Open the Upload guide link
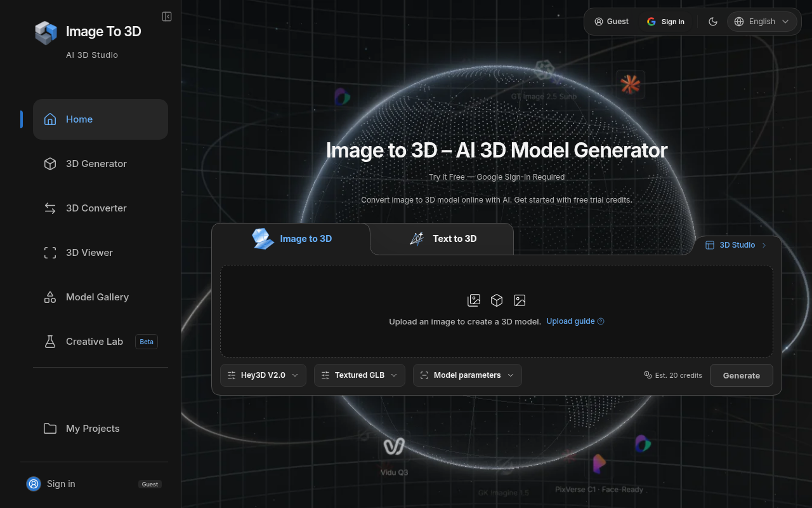The height and width of the screenshot is (508, 812). [575, 321]
